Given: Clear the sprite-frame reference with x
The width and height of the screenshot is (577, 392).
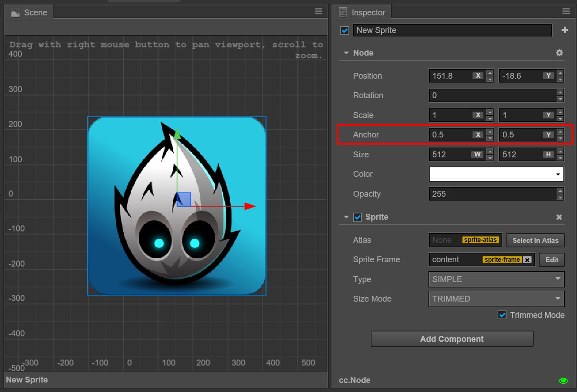Looking at the screenshot, I should pyautogui.click(x=527, y=260).
